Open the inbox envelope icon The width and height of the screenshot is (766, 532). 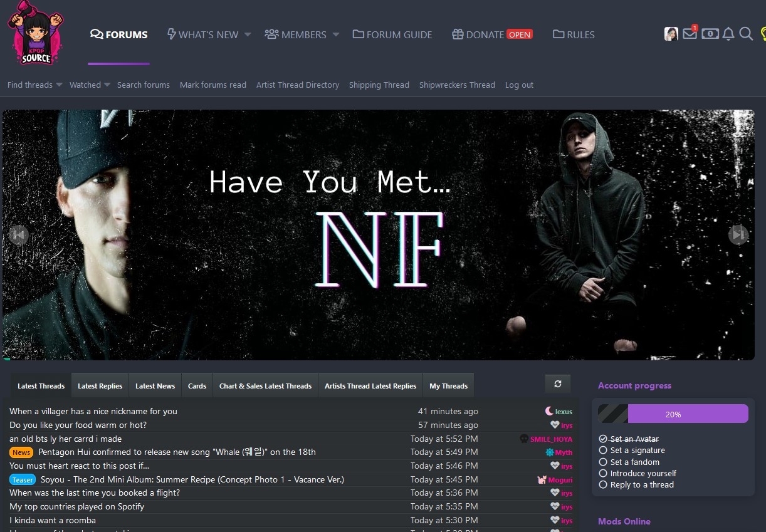point(690,34)
